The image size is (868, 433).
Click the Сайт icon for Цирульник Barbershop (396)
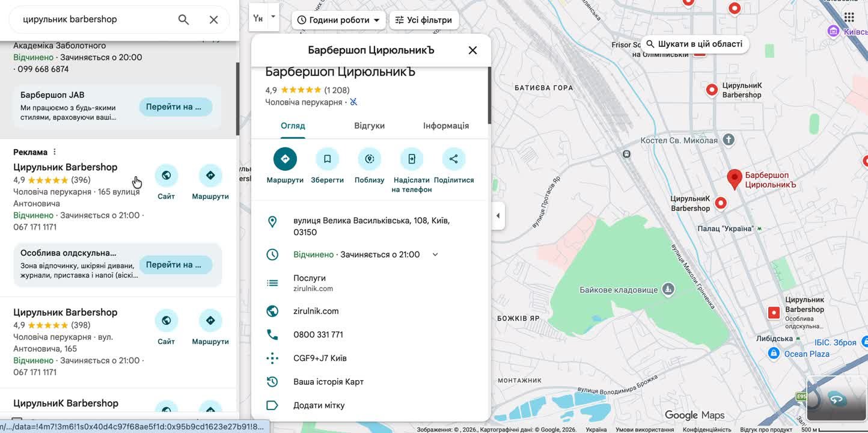[x=167, y=176]
